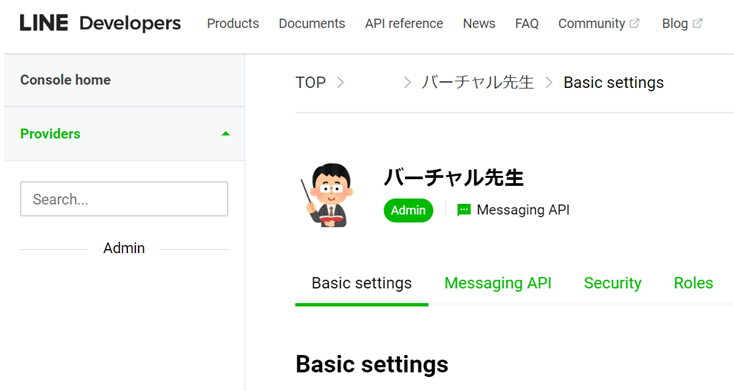Image resolution: width=734 pixels, height=391 pixels.
Task: Click the バーチャル先生 breadcrumb
Action: 477,82
